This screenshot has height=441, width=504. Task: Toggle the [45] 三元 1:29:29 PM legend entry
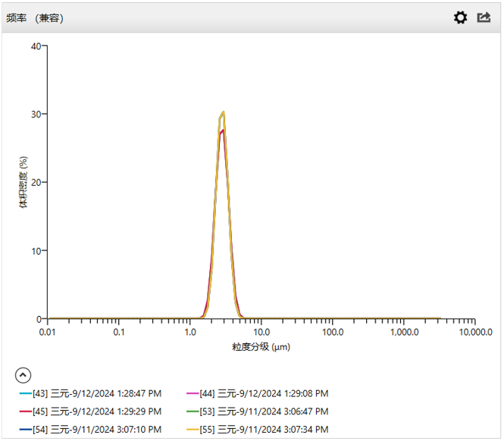pos(97,411)
